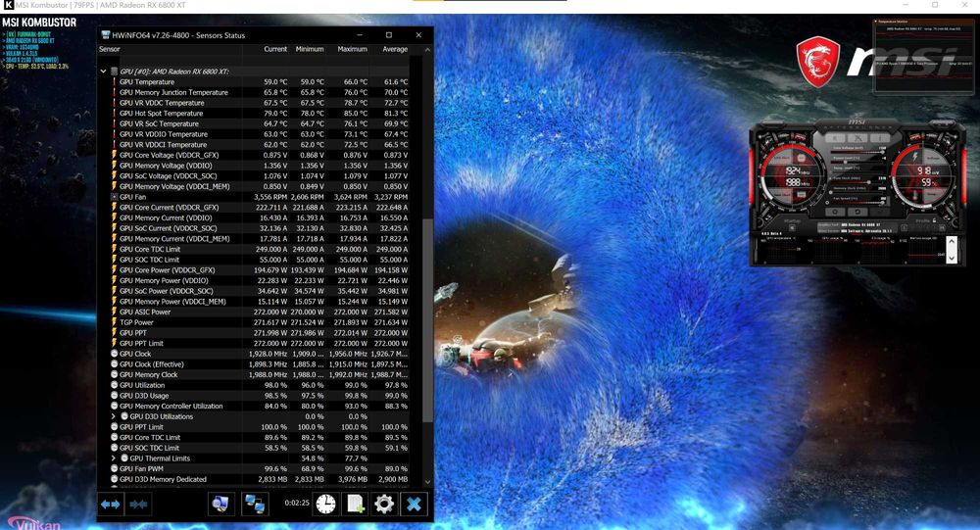Adjust the Power Limit slider in Afterburner
Screen dimensions: 980x530
[x=857, y=162]
